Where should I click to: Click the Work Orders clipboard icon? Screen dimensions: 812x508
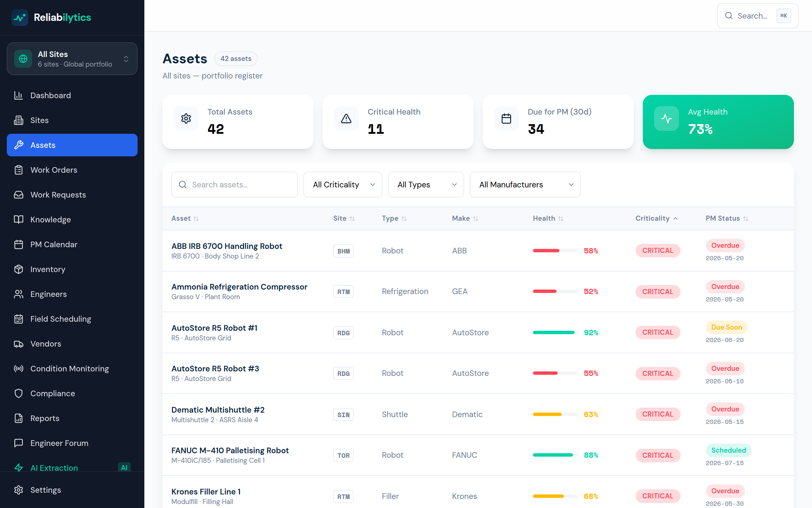pyautogui.click(x=18, y=170)
